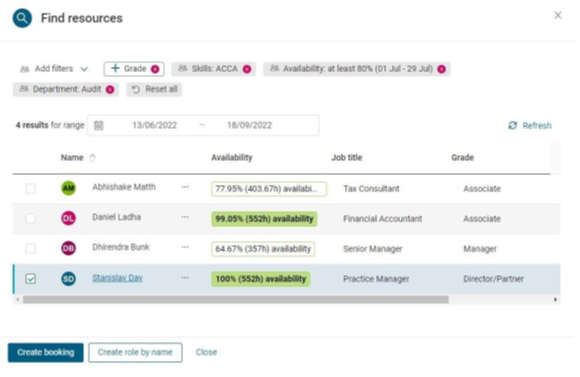Click the Director/Partner grade cell
Screen dimensions: 580x377
[493, 279]
